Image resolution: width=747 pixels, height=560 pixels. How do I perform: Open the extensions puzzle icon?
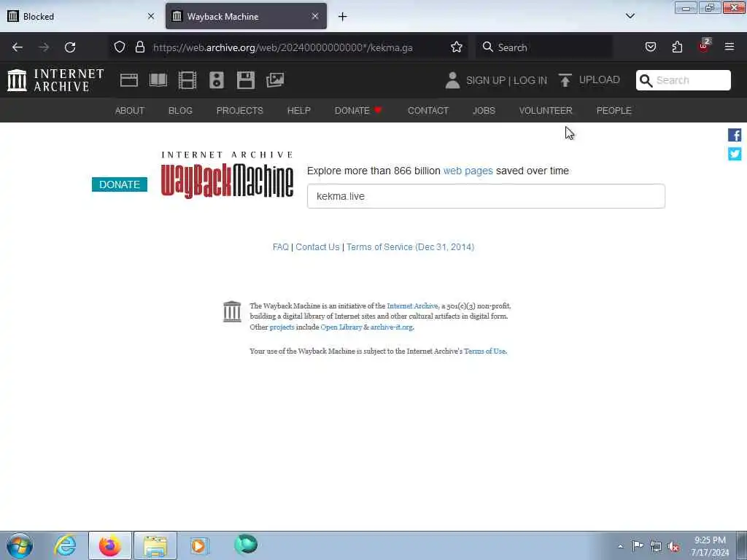point(677,47)
